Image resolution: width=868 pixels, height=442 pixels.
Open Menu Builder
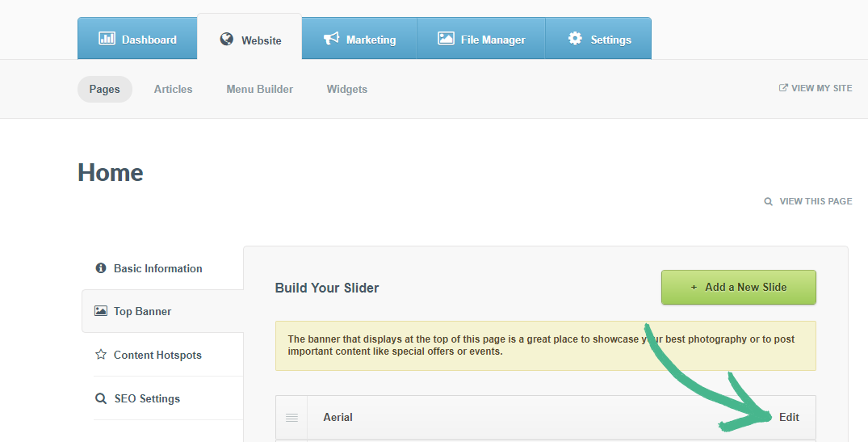[259, 89]
